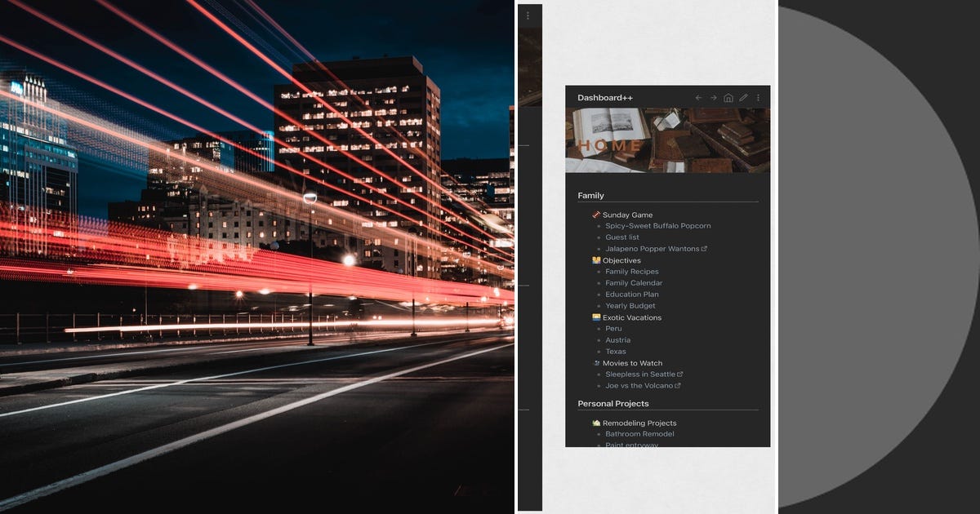Open the three-dot options menu in the header

758,97
